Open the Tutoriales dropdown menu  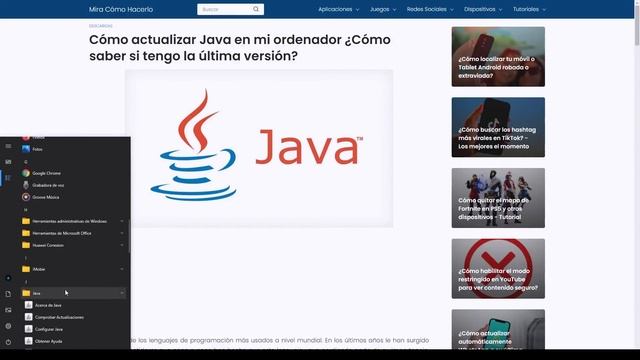coord(529,9)
